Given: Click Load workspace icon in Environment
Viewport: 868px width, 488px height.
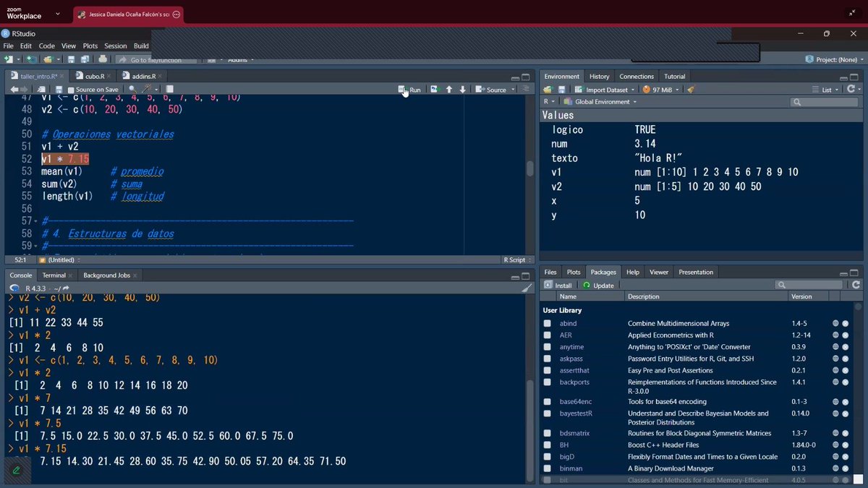Looking at the screenshot, I should coord(548,90).
